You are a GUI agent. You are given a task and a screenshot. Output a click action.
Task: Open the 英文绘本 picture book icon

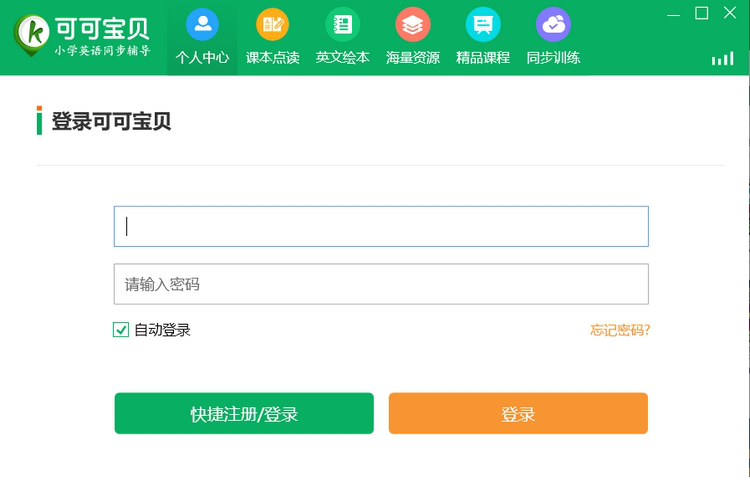342,24
